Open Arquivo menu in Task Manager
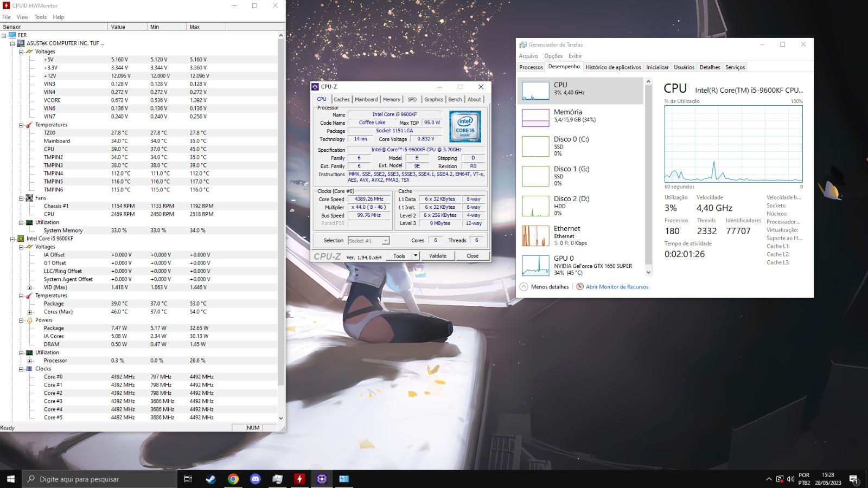This screenshot has height=488, width=868. point(528,56)
